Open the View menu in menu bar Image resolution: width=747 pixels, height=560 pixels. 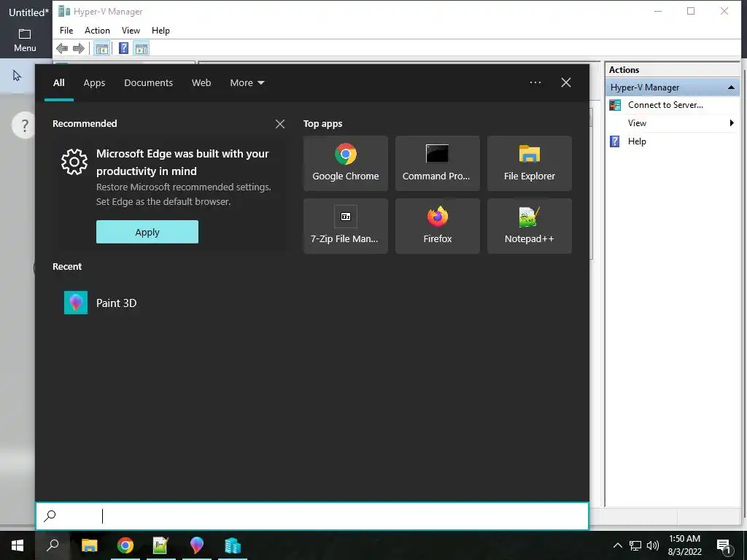click(131, 31)
